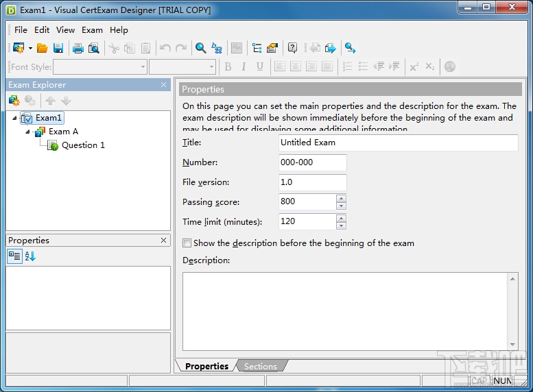Open the New exam dropdown arrow

pyautogui.click(x=30, y=49)
